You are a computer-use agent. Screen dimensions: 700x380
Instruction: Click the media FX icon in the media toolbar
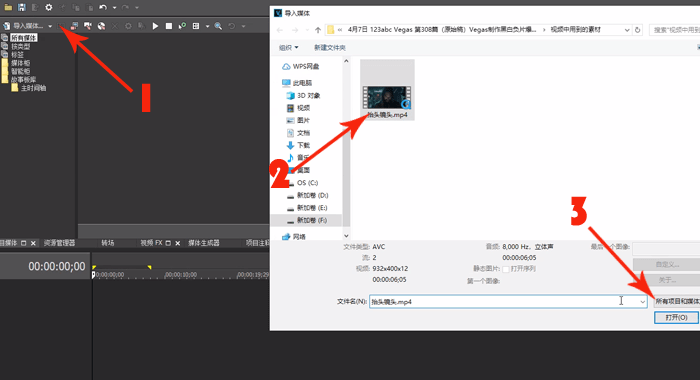[x=142, y=26]
